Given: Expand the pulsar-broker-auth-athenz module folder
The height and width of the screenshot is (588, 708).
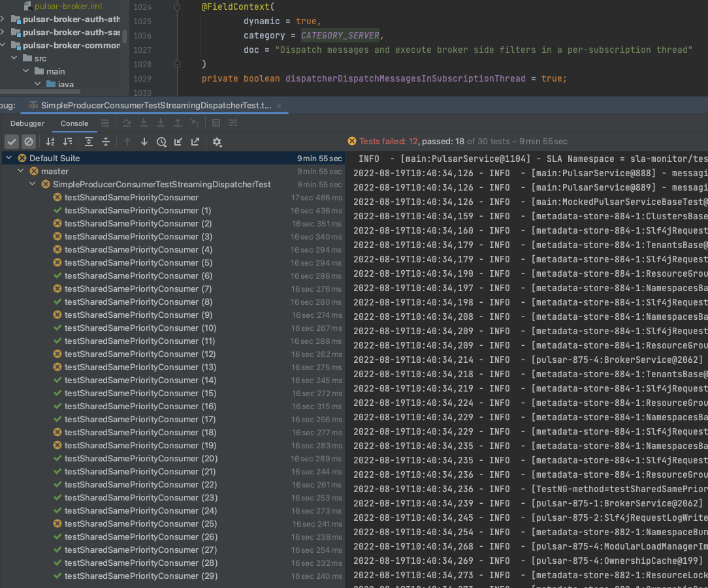Looking at the screenshot, I should 3,19.
